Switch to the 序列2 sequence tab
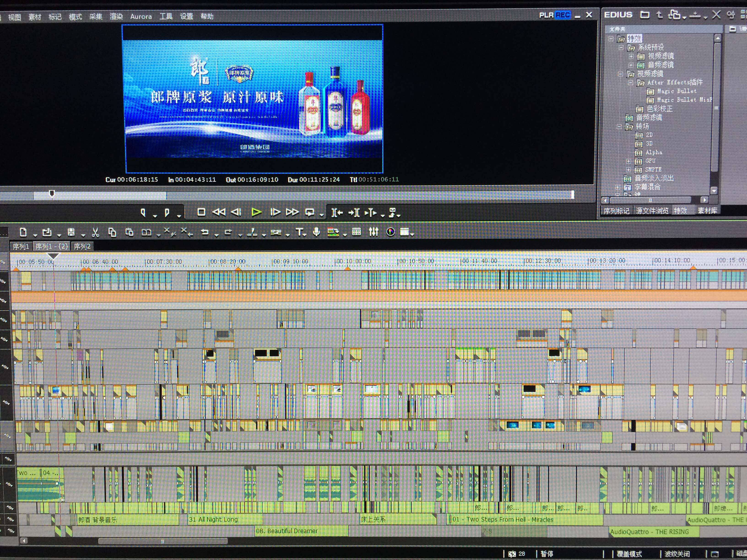747x560 pixels. click(x=82, y=246)
